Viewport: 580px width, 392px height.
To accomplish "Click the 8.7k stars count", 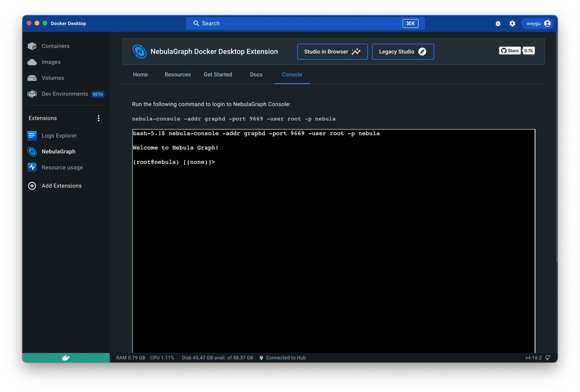I will point(529,51).
